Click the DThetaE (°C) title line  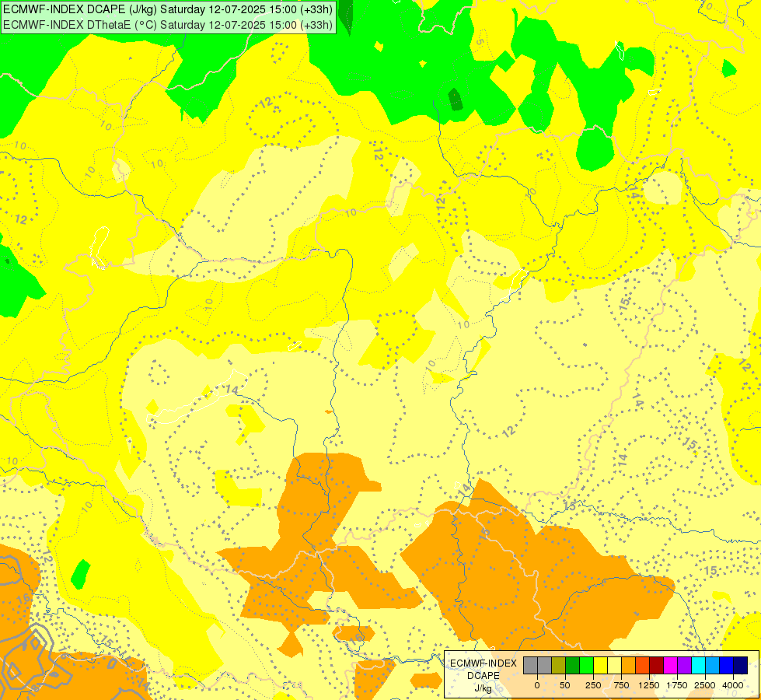click(168, 24)
